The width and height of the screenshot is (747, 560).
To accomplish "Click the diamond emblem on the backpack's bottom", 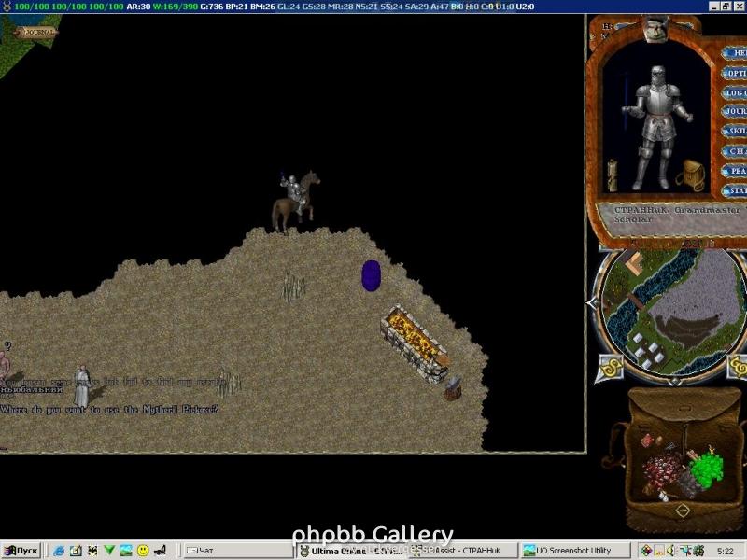I will point(683,511).
